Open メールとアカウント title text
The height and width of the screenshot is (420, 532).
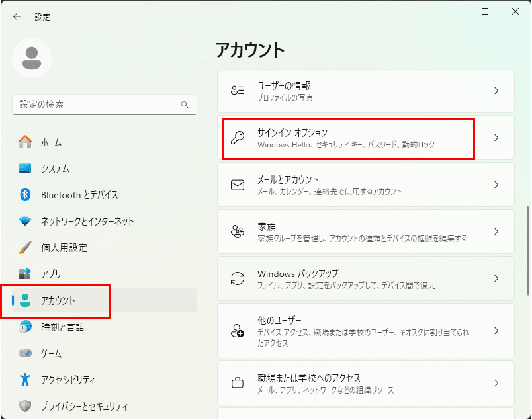[x=288, y=179]
